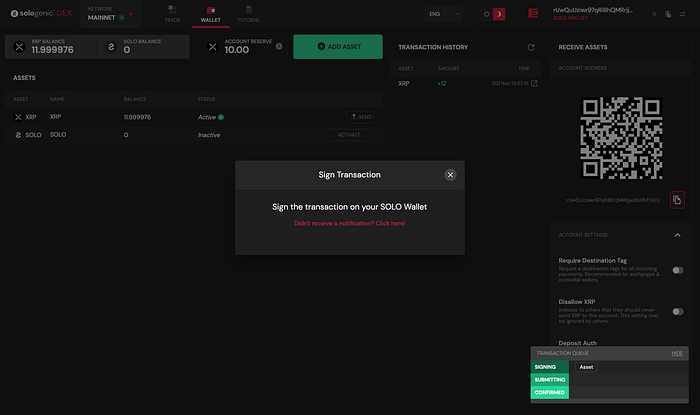The image size is (700, 415).
Task: Open the MAINNET network dropdown
Action: (111, 14)
